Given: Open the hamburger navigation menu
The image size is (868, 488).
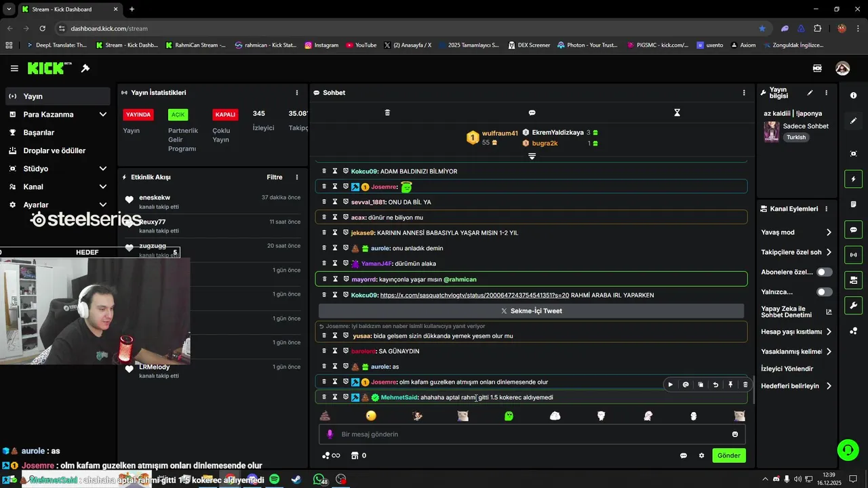Looking at the screenshot, I should [14, 68].
